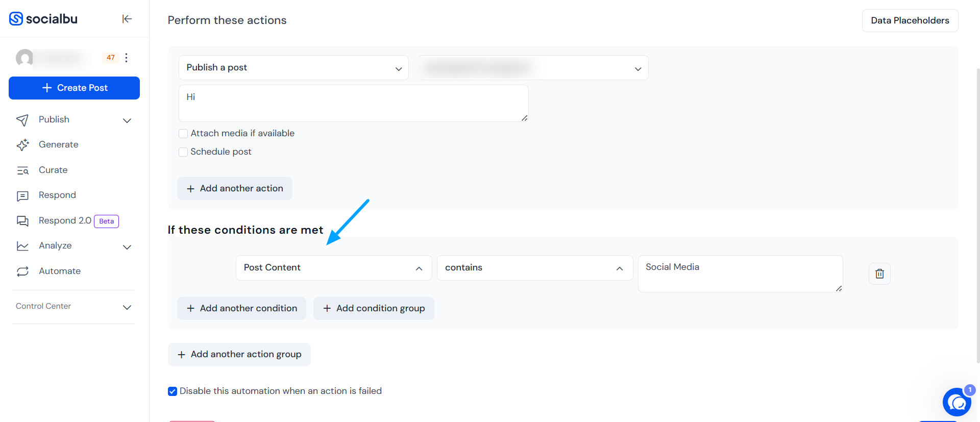This screenshot has height=422, width=980.
Task: Uncheck Disable this automation when failed
Action: click(173, 391)
